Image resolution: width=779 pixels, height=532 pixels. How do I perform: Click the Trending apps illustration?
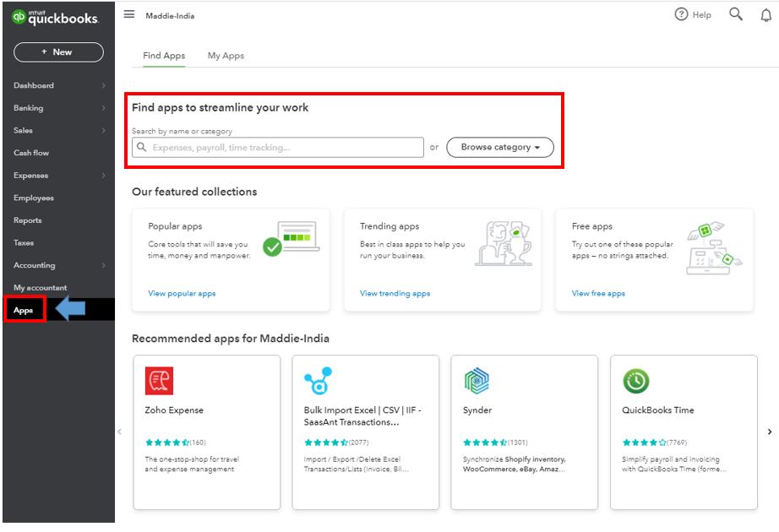click(x=504, y=243)
